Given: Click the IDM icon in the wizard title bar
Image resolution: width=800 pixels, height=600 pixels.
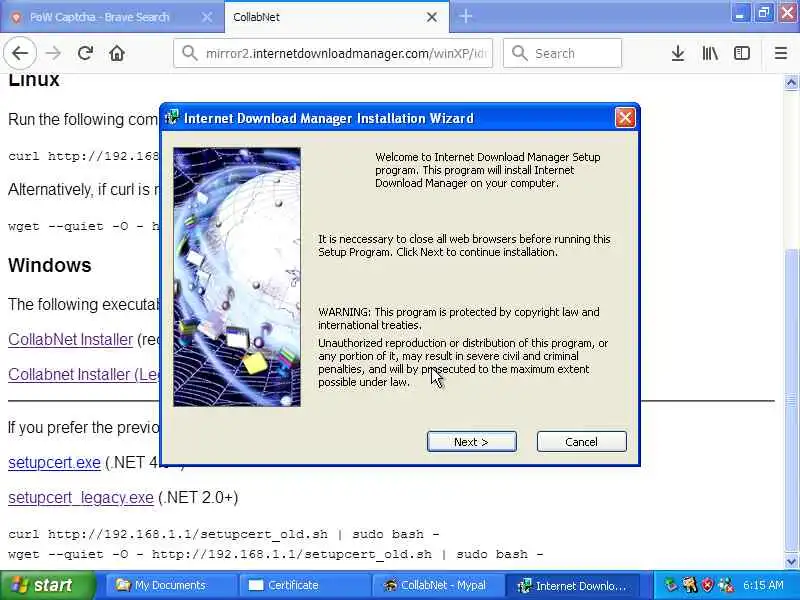Looking at the screenshot, I should tap(172, 118).
